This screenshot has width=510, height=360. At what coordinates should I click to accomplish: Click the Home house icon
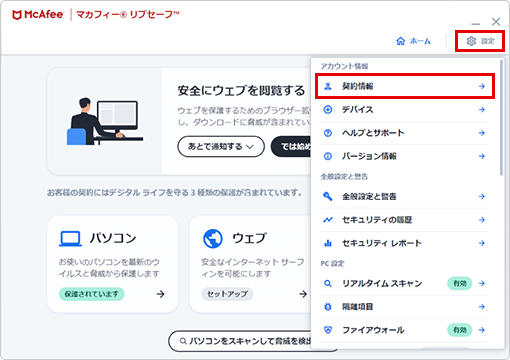pos(400,41)
